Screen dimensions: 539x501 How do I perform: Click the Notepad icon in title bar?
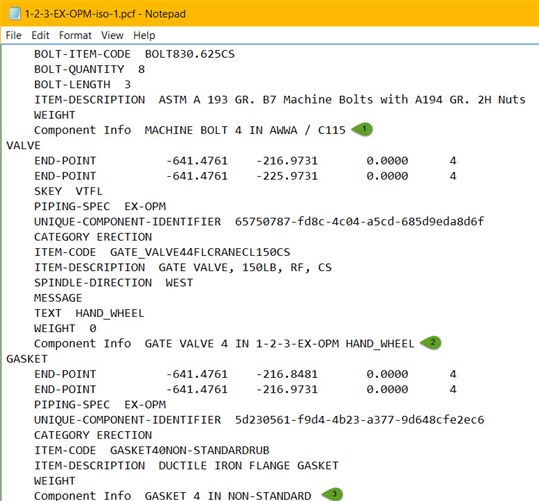[x=14, y=13]
